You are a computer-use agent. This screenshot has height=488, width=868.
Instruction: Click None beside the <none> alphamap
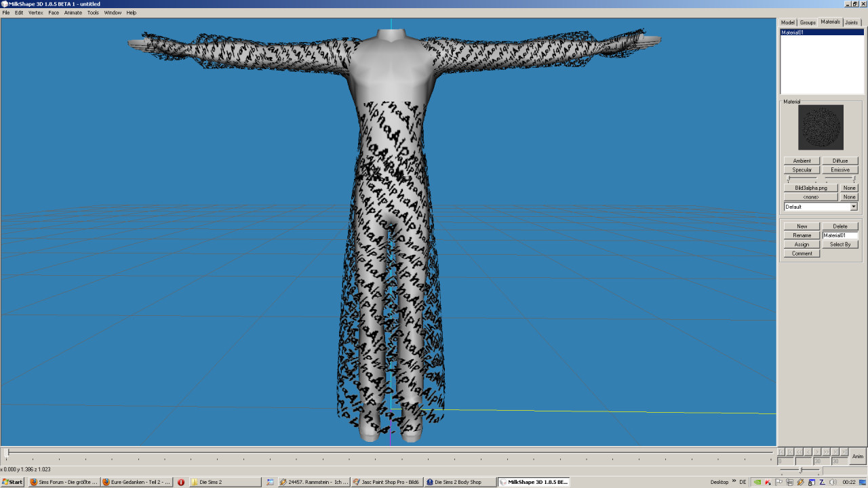coord(850,197)
